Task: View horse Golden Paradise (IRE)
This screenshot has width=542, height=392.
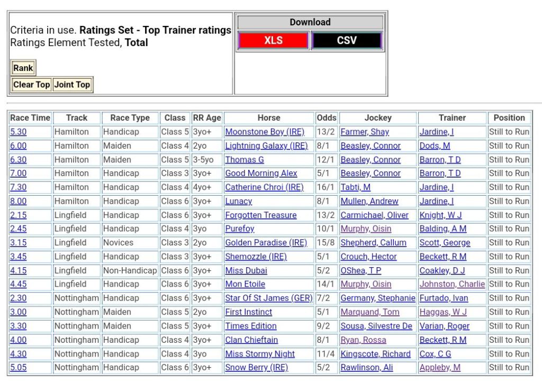Action: click(x=266, y=243)
